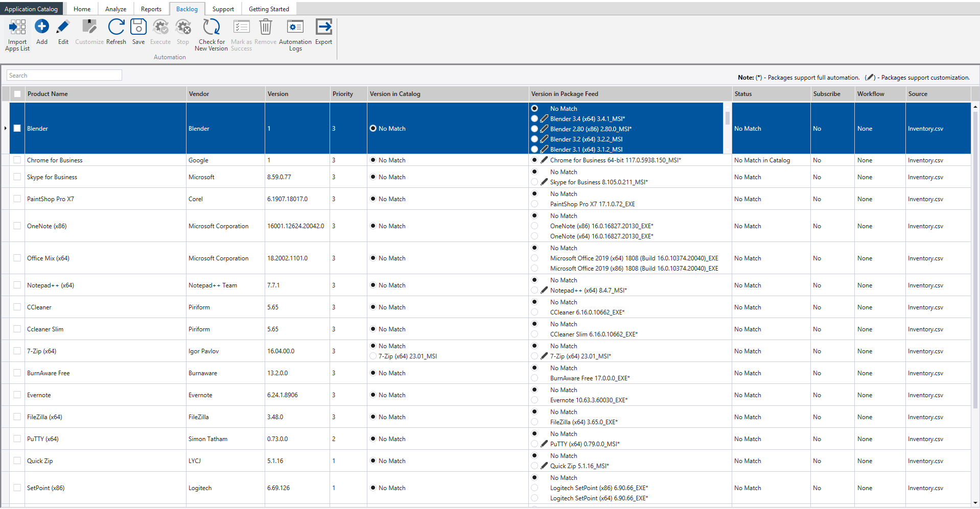
Task: Click the Import Apps List icon
Action: pos(17,28)
